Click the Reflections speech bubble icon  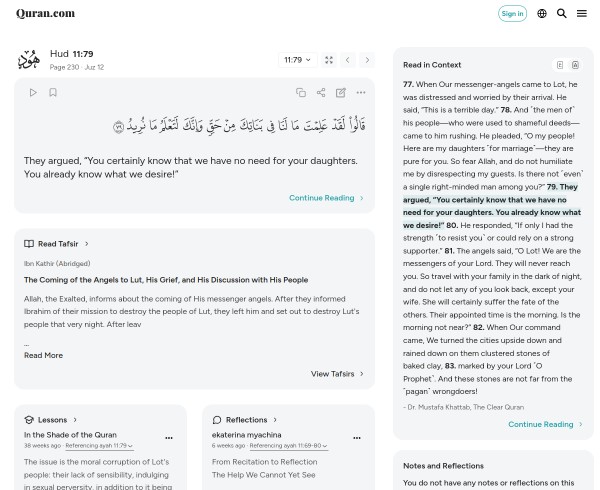coord(217,420)
